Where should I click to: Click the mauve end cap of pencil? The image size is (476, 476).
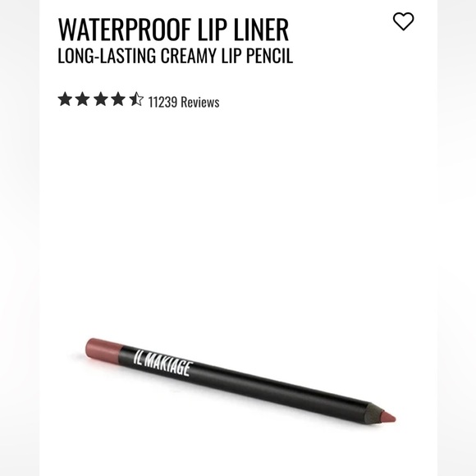tap(103, 350)
